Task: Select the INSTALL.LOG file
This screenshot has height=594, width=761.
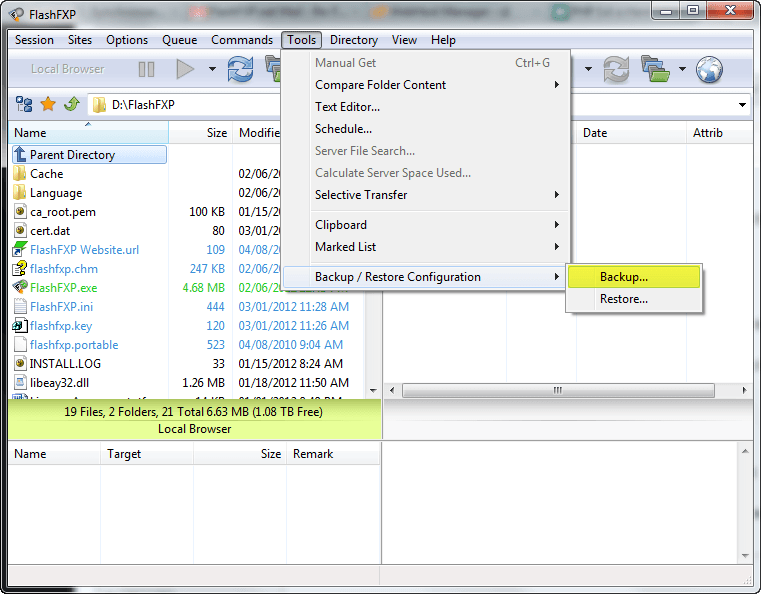Action: click(x=65, y=363)
